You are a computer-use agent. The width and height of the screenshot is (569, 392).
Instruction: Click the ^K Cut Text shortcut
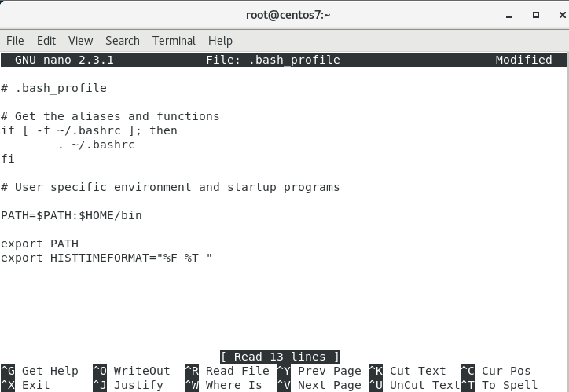(x=407, y=371)
